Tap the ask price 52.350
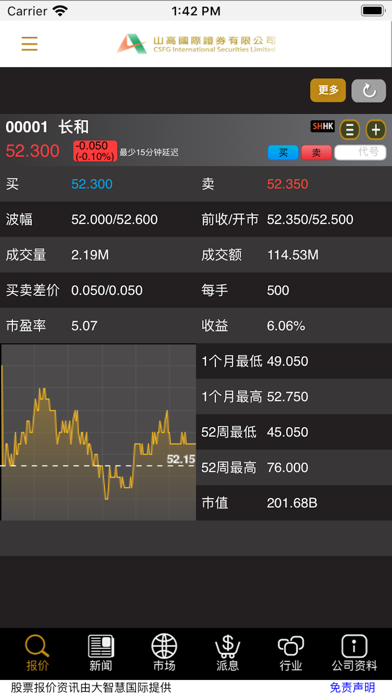The height and width of the screenshot is (696, 392). pos(288,184)
